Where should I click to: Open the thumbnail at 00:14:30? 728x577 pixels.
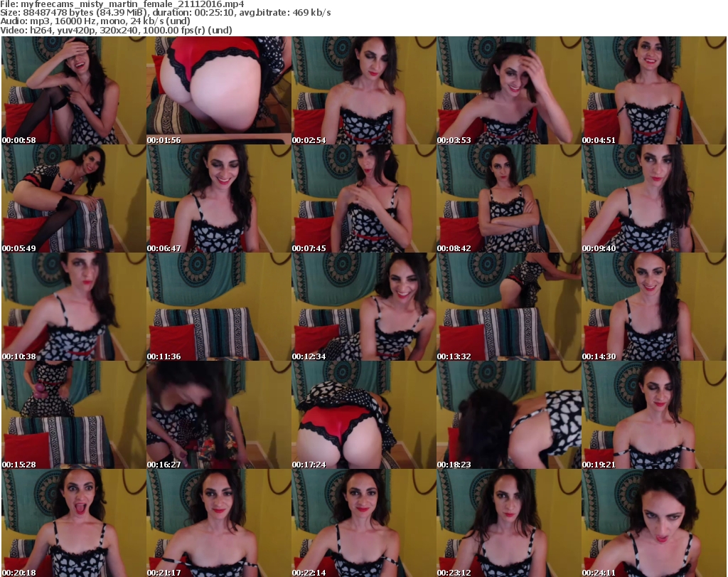coord(654,307)
